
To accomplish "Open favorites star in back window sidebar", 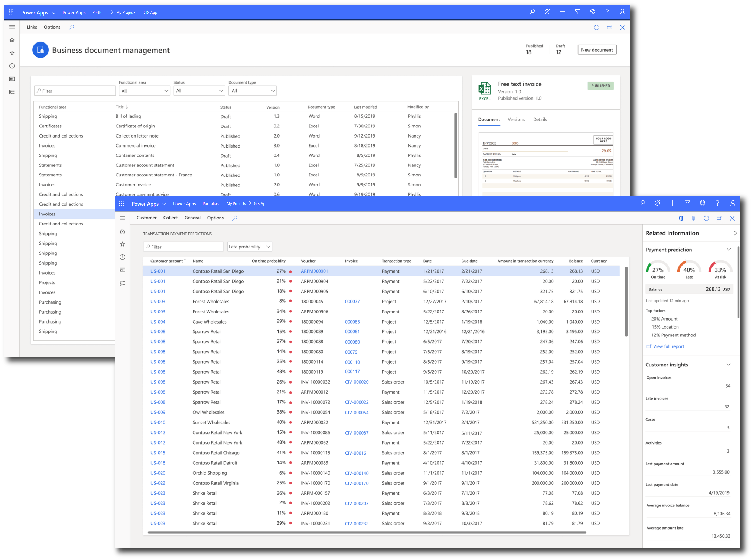I will click(x=12, y=53).
